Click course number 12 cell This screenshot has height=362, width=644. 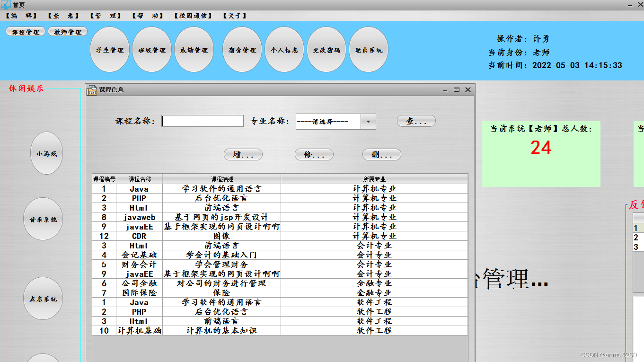[104, 236]
